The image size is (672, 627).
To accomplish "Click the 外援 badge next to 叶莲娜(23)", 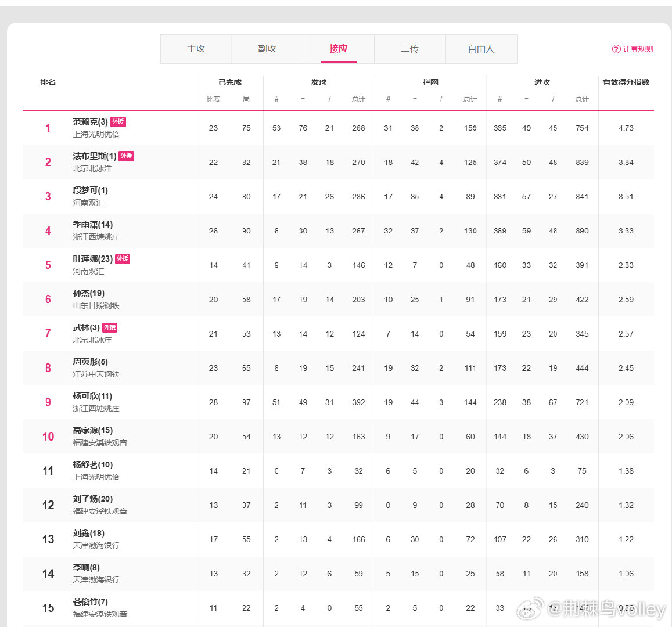I will (x=123, y=259).
